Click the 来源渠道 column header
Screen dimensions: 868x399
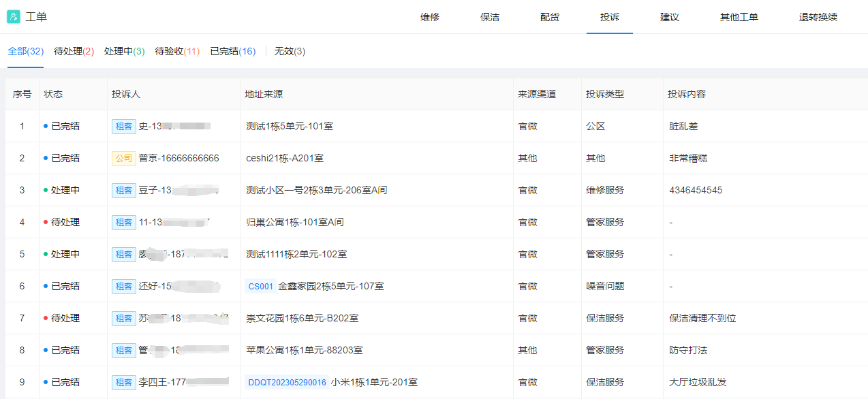(x=537, y=94)
